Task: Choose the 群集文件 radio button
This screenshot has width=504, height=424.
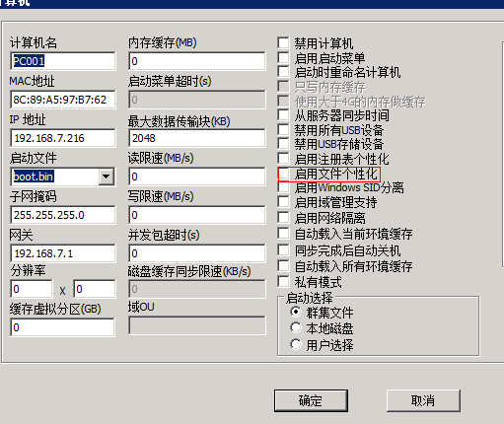Action: coord(296,312)
